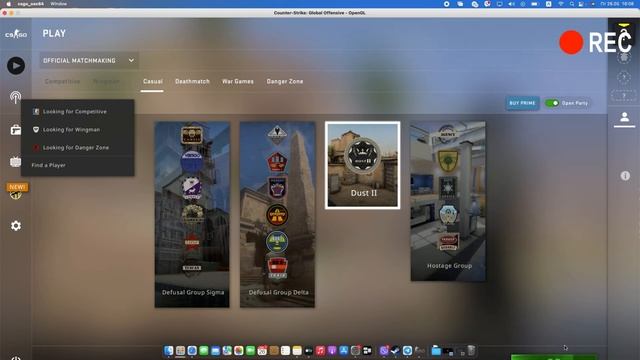Viewport: 640px width, 360px height.
Task: Open the settings gear icon
Action: point(16,226)
